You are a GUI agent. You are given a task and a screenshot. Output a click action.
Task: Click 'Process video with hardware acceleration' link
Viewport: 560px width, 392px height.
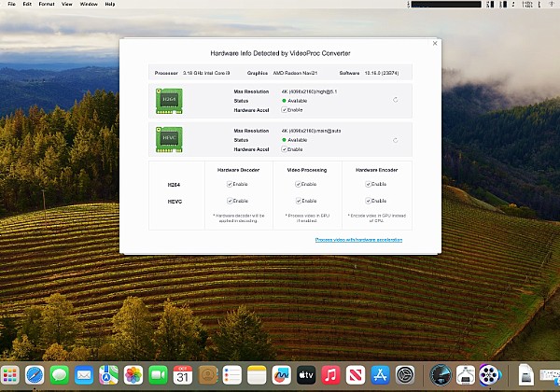pos(359,240)
